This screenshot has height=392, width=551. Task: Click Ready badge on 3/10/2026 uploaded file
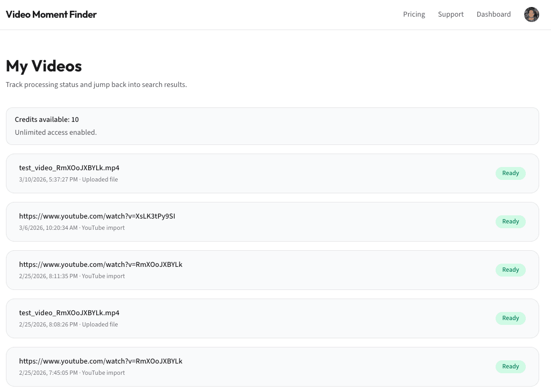click(510, 173)
